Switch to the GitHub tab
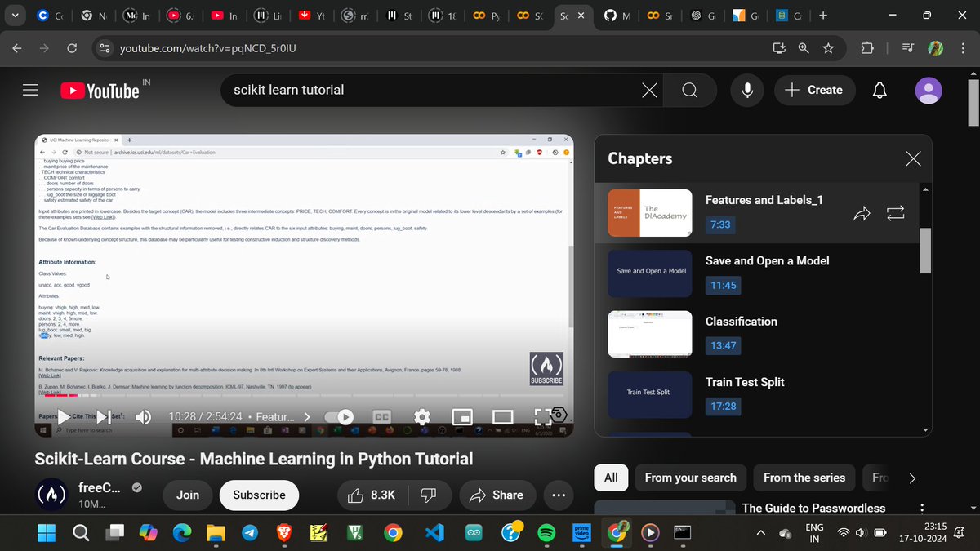Viewport: 980px width, 551px height. [x=617, y=16]
